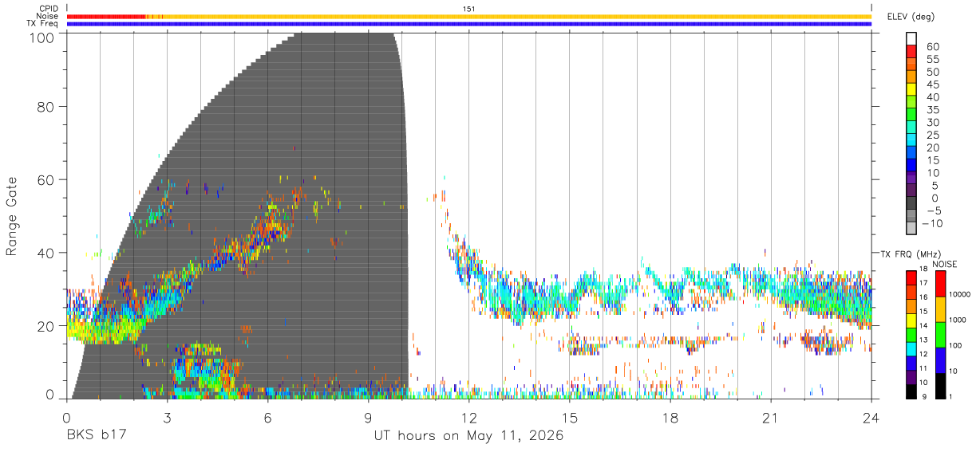Click NOISE scale value 100
Image resolution: width=980 pixels, height=452 pixels.
pyautogui.click(x=956, y=345)
